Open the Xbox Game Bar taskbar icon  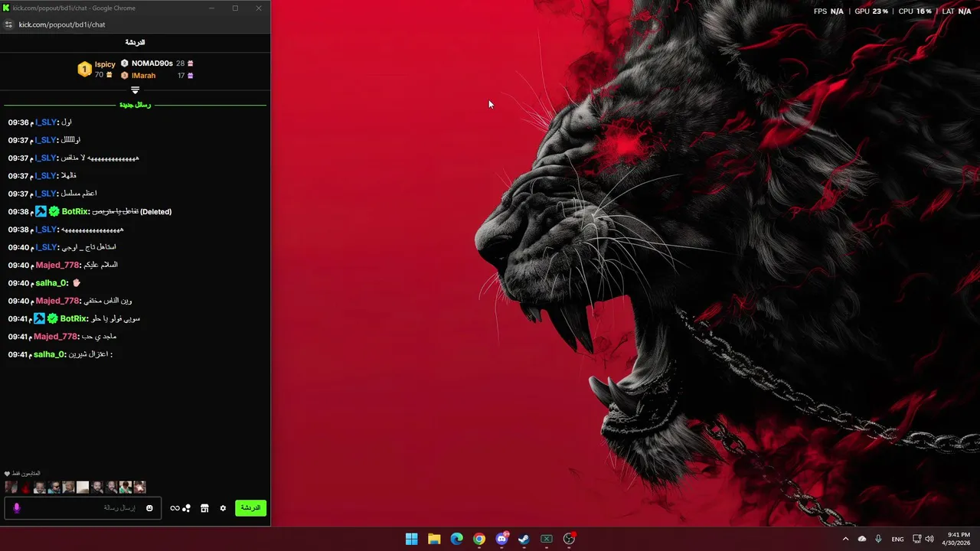tap(547, 539)
